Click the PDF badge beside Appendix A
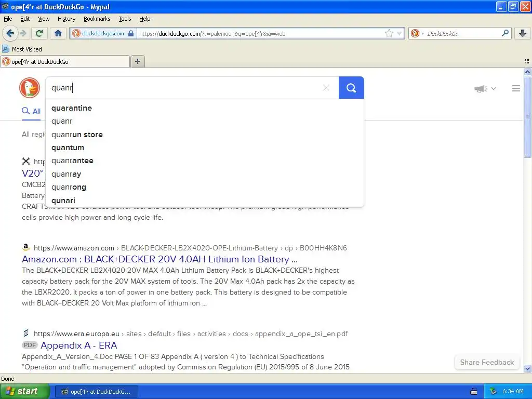 point(30,345)
